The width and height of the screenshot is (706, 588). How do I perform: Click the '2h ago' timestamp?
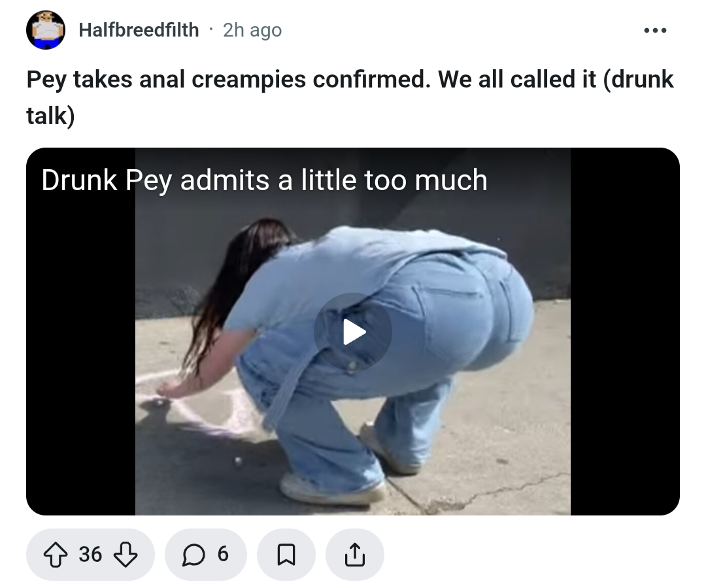[x=252, y=30]
